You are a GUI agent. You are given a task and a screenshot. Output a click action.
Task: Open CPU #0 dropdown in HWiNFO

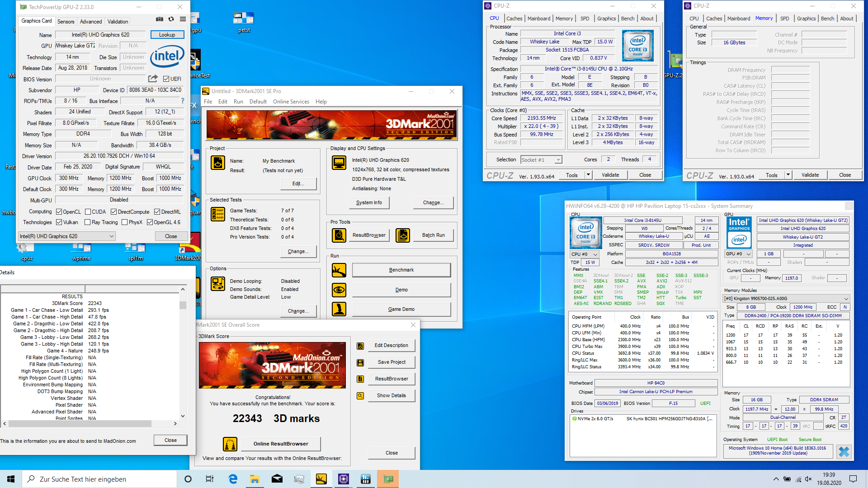pos(585,254)
